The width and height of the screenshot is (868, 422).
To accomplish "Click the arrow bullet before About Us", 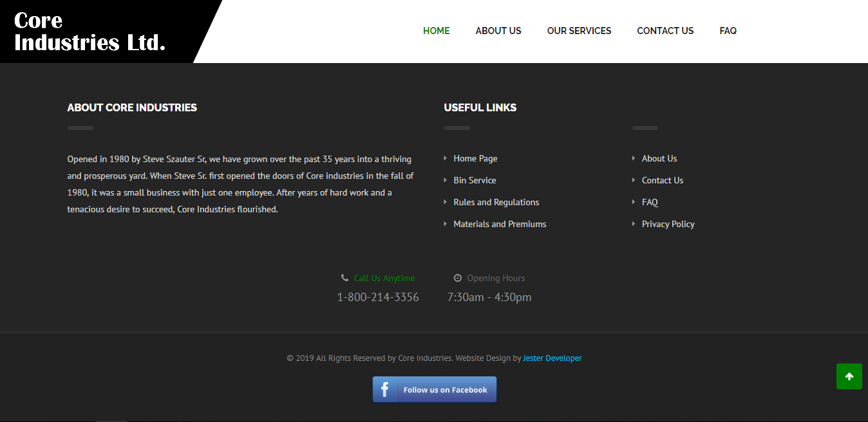I will [634, 158].
